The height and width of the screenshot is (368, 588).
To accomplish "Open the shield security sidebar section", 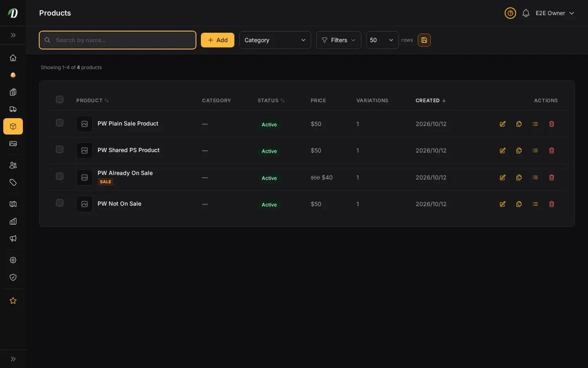I will click(13, 277).
